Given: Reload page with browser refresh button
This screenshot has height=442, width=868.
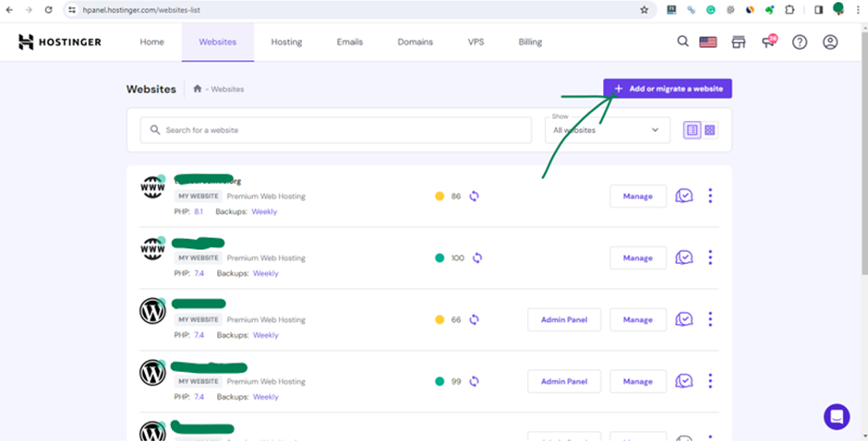Looking at the screenshot, I should click(49, 10).
